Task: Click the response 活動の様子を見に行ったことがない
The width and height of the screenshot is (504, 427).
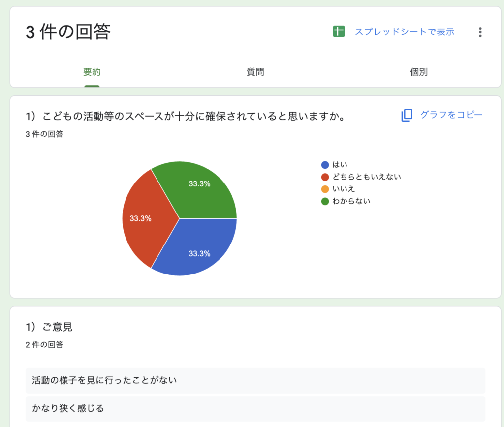Action: tap(104, 380)
